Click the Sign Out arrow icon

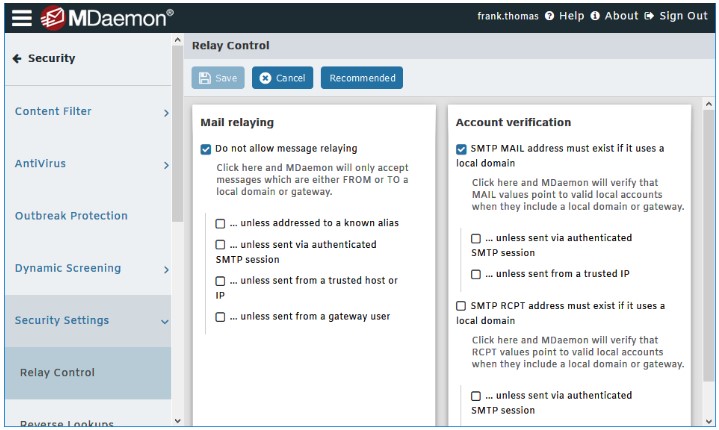649,16
